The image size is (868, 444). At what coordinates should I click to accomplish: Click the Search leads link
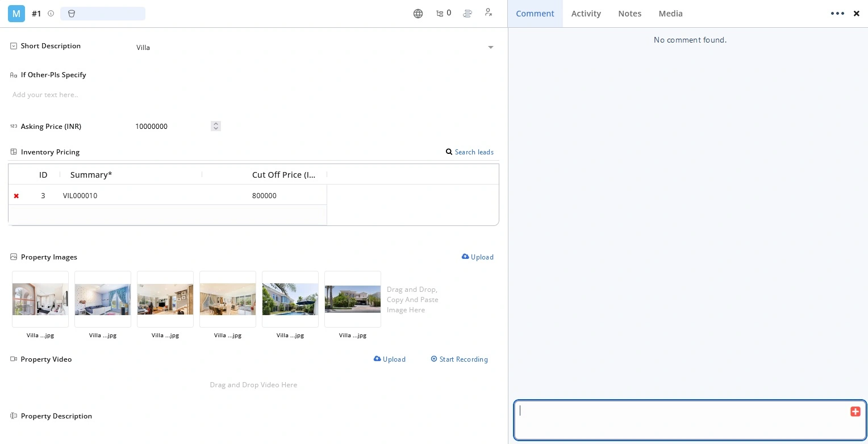(x=470, y=152)
